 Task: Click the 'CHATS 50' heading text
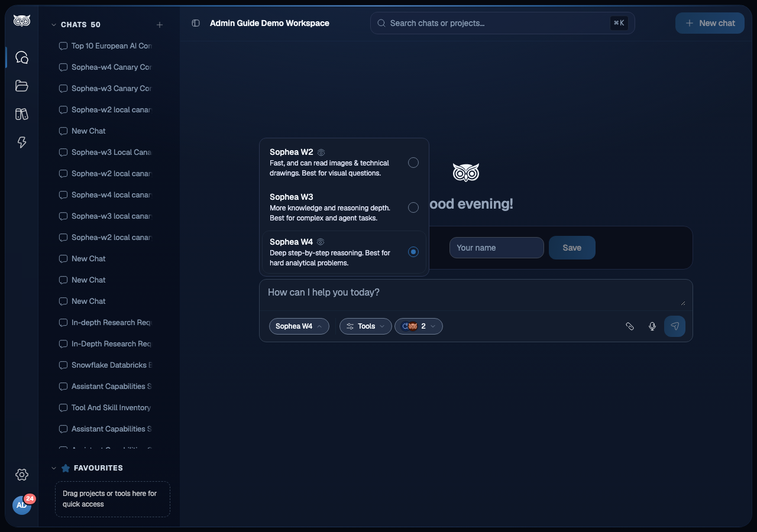tap(80, 25)
